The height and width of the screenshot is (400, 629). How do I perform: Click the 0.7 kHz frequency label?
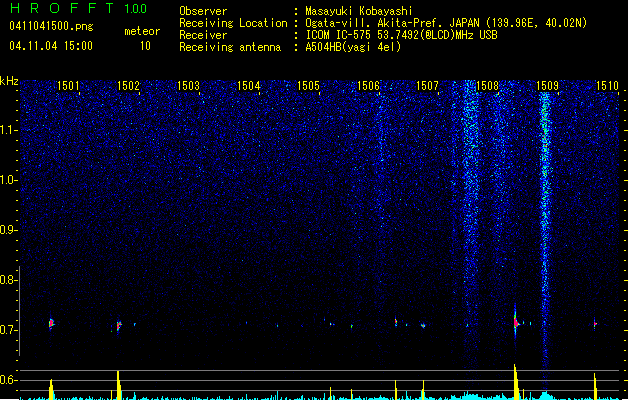8,330
